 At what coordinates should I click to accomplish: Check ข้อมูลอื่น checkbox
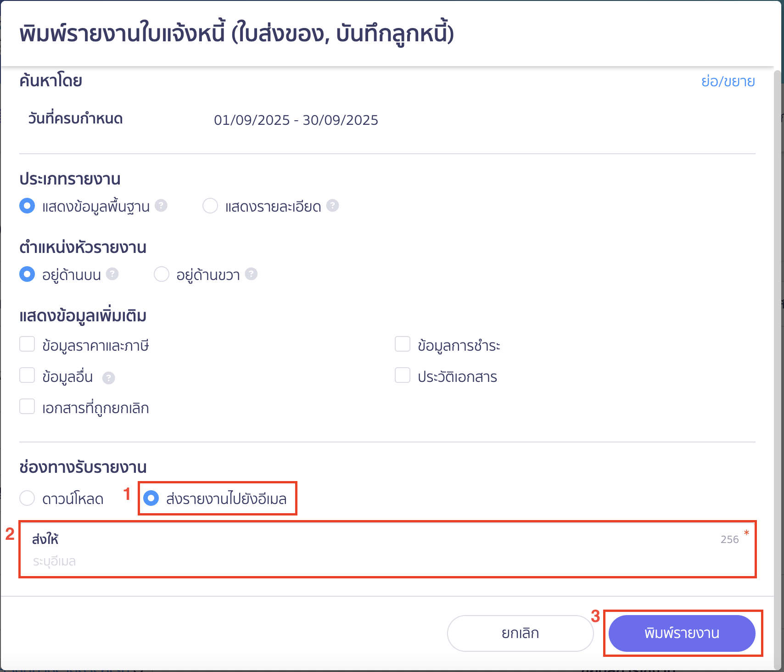coord(27,375)
